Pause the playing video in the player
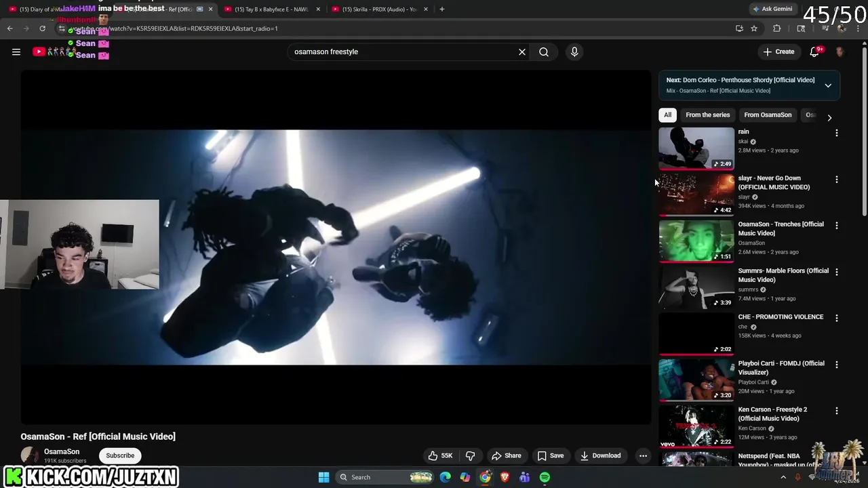Image resolution: width=868 pixels, height=488 pixels. pyautogui.click(x=336, y=247)
